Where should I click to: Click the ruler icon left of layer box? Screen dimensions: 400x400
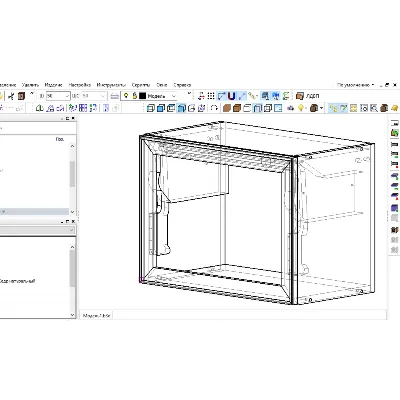114,96
